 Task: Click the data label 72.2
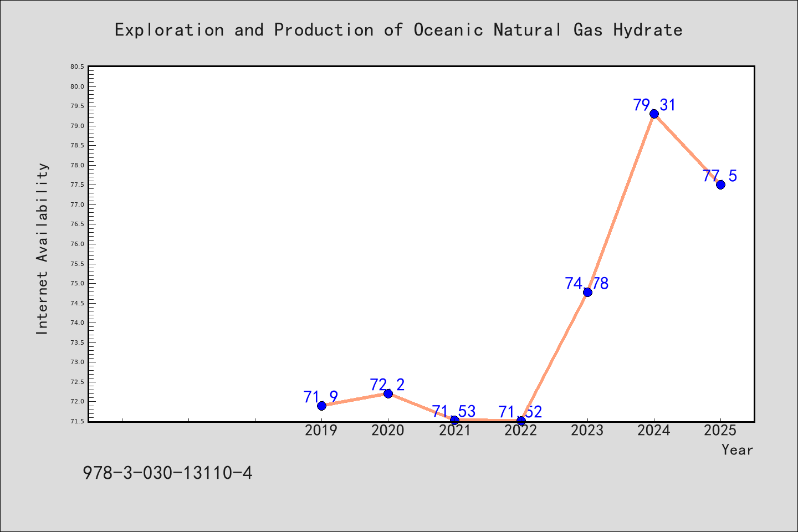click(387, 385)
